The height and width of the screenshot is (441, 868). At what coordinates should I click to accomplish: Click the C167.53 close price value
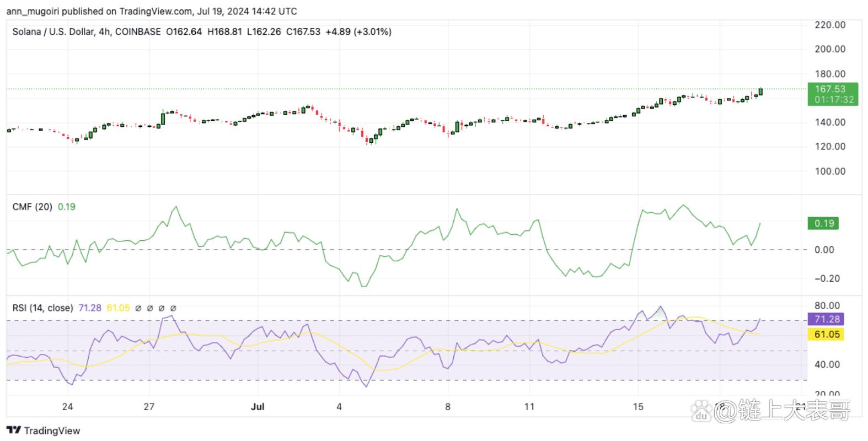click(303, 32)
